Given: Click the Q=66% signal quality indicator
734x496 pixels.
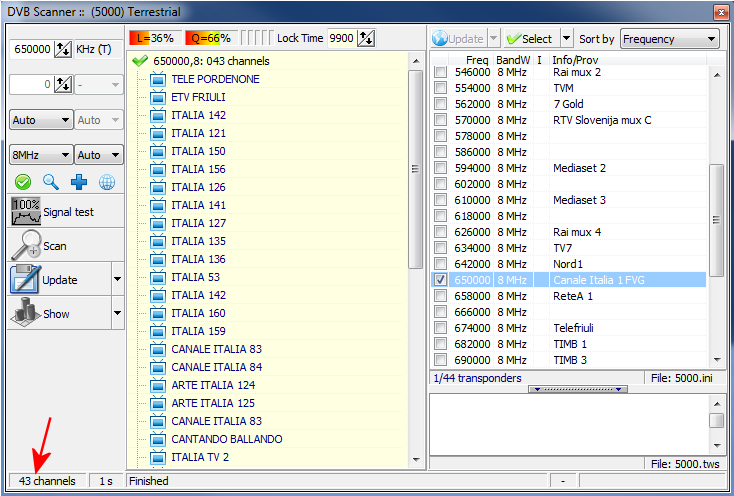Looking at the screenshot, I should point(211,38).
